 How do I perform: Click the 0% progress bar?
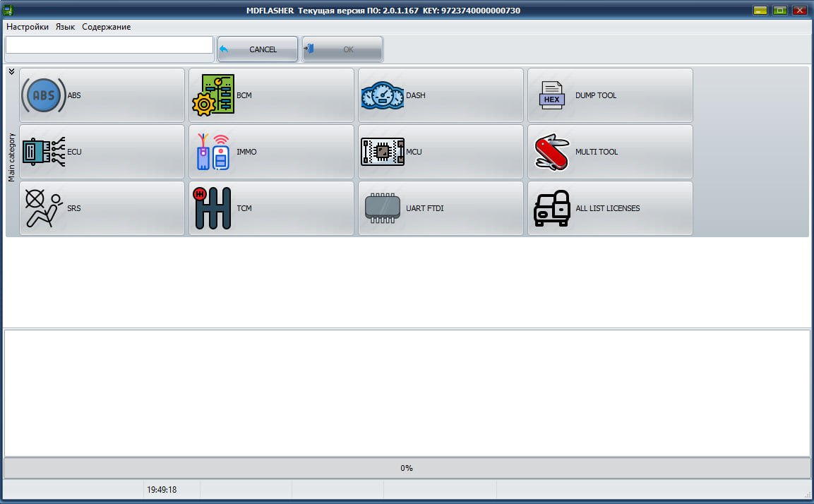tap(407, 468)
